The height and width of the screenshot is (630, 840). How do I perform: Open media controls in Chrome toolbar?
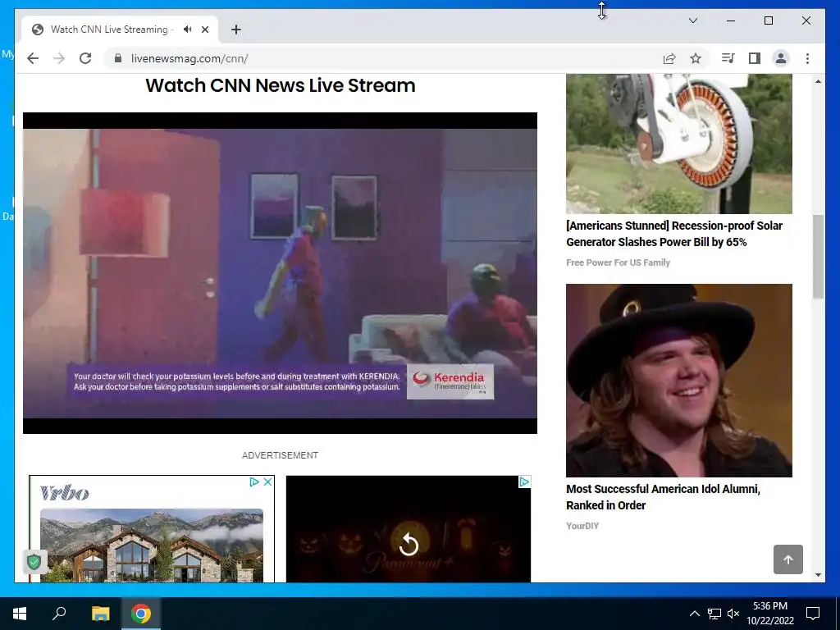tap(728, 58)
